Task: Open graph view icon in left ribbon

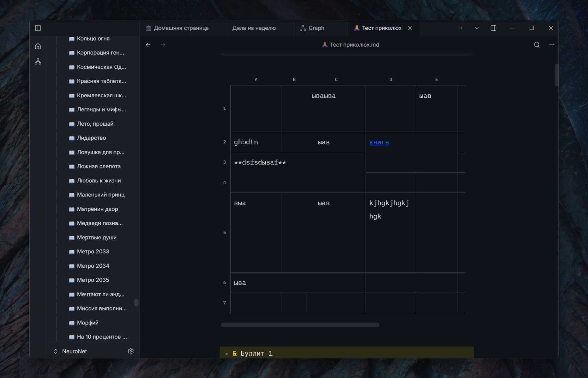Action: 38,62
